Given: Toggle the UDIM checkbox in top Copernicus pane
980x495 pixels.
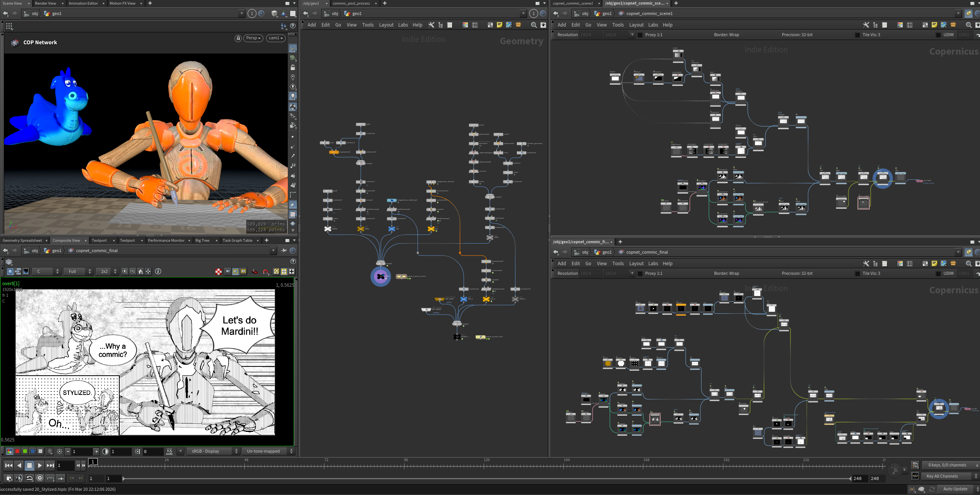Looking at the screenshot, I should (x=938, y=35).
